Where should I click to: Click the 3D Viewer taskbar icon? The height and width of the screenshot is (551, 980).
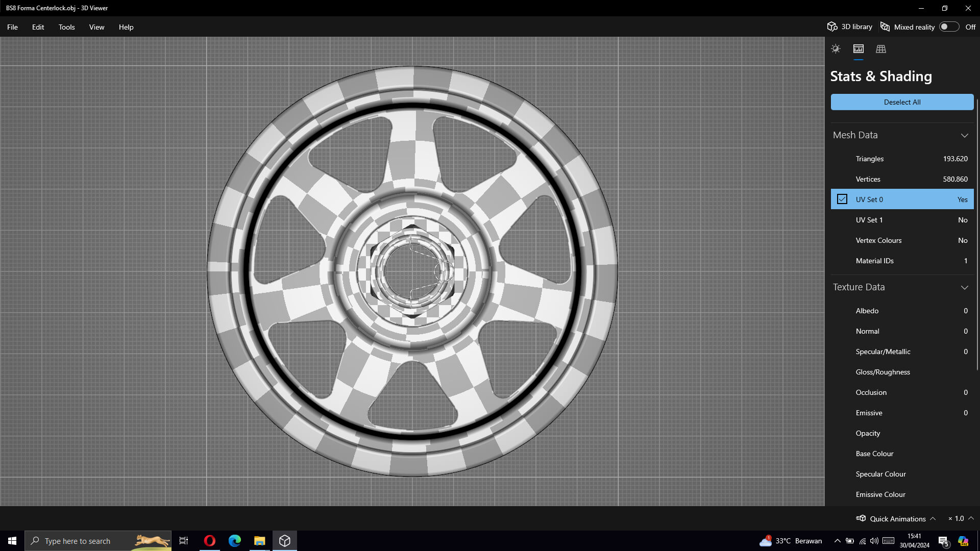(x=285, y=541)
